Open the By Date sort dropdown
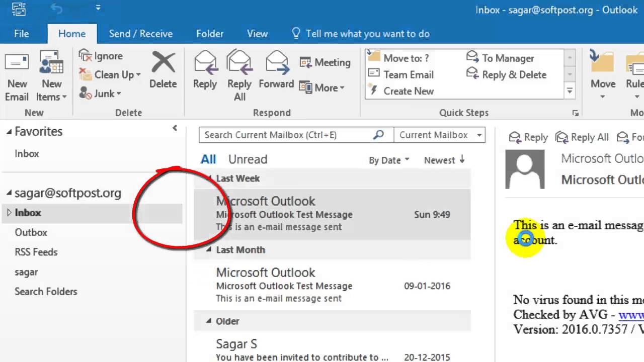 pos(389,160)
